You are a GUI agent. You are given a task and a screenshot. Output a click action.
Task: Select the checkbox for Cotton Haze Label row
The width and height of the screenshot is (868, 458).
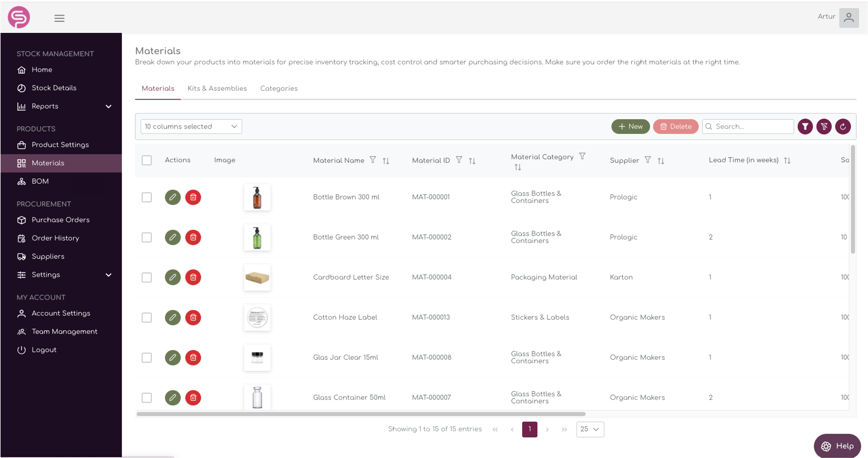click(147, 317)
